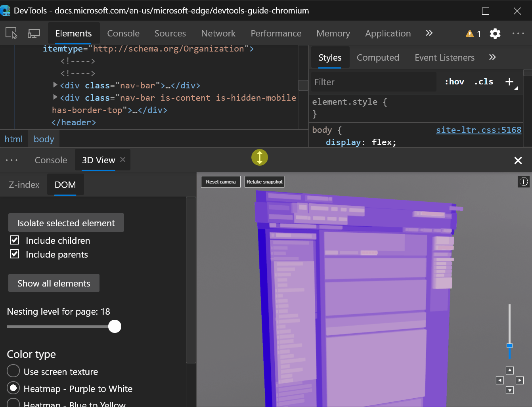Image resolution: width=532 pixels, height=407 pixels.
Task: Open the Console drawer three-dot menu
Action: coord(12,160)
